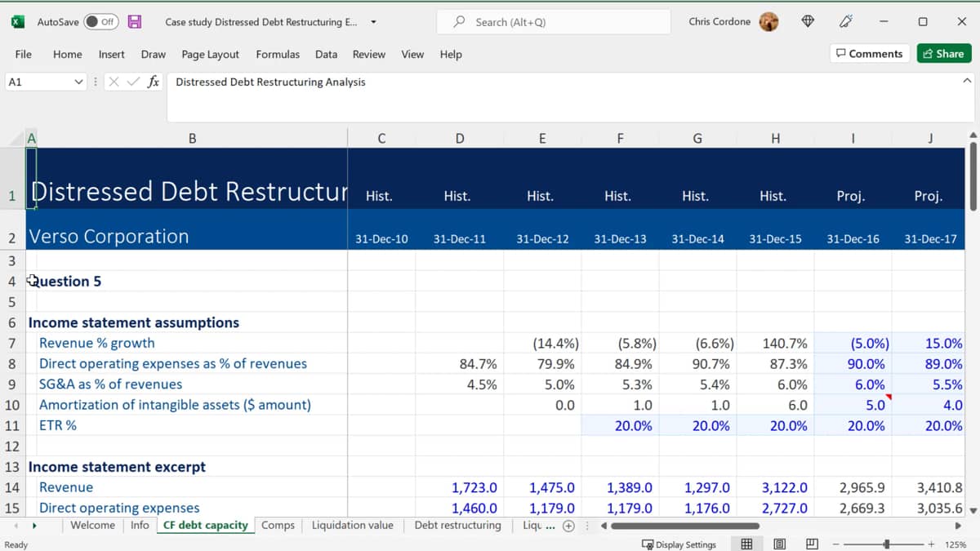
Task: Toggle the AutoSave switch
Action: coord(101,22)
